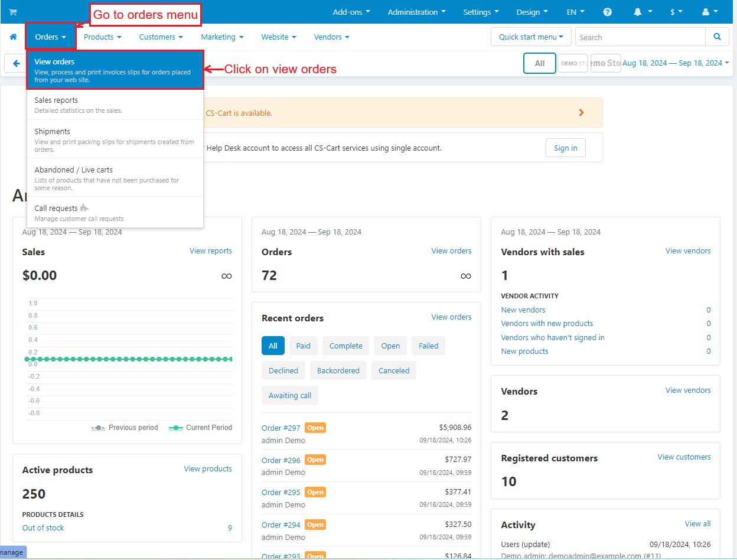The height and width of the screenshot is (560, 737).
Task: Select View orders in Orders menu
Action: (x=115, y=70)
